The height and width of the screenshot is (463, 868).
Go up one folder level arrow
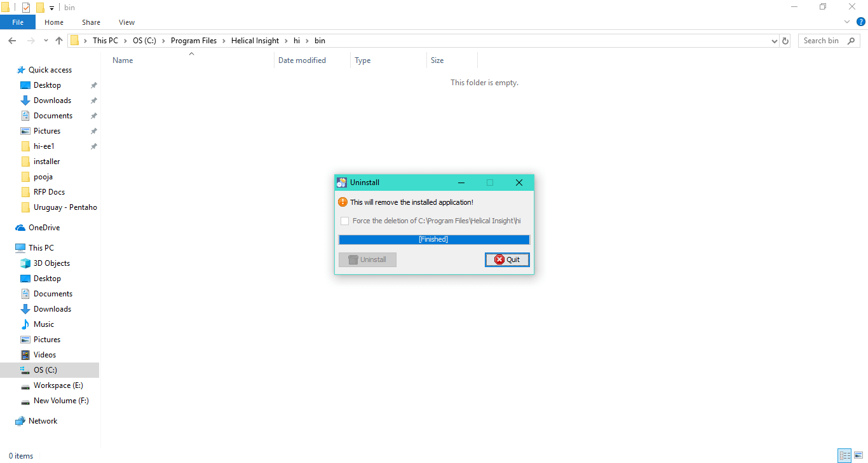59,41
